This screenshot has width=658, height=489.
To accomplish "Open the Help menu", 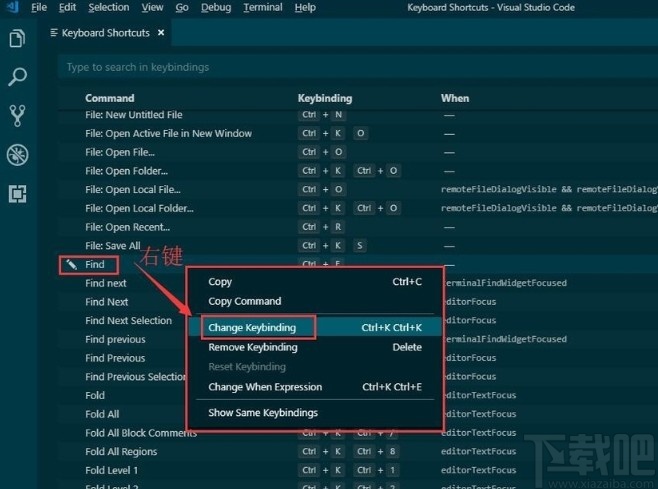I will coord(305,8).
